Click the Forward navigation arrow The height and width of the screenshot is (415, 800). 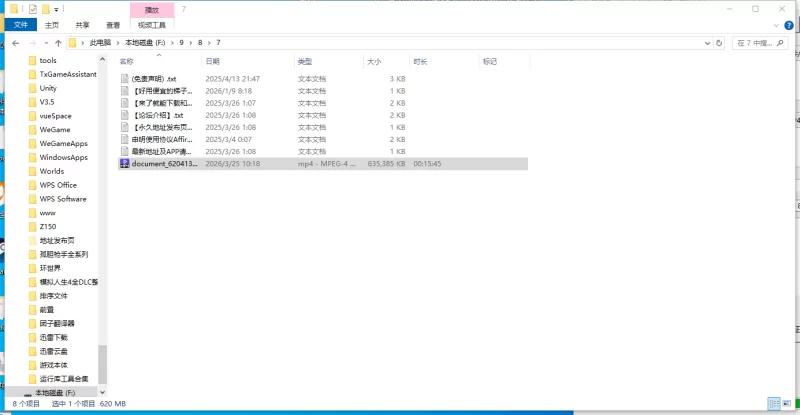32,43
